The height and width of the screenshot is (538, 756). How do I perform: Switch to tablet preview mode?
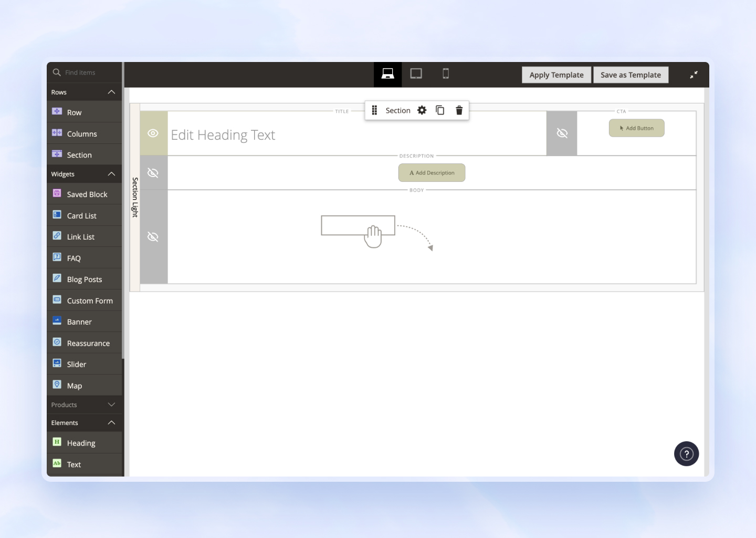point(416,74)
